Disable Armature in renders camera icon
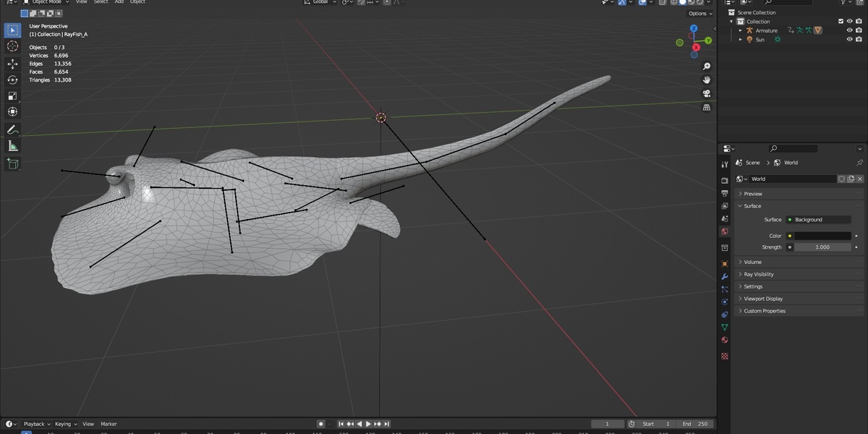 click(x=859, y=30)
